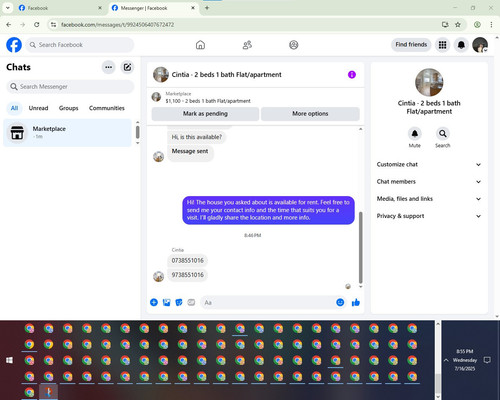Image resolution: width=500 pixels, height=400 pixels.
Task: Click the Search Facebook field
Action: coord(80,45)
